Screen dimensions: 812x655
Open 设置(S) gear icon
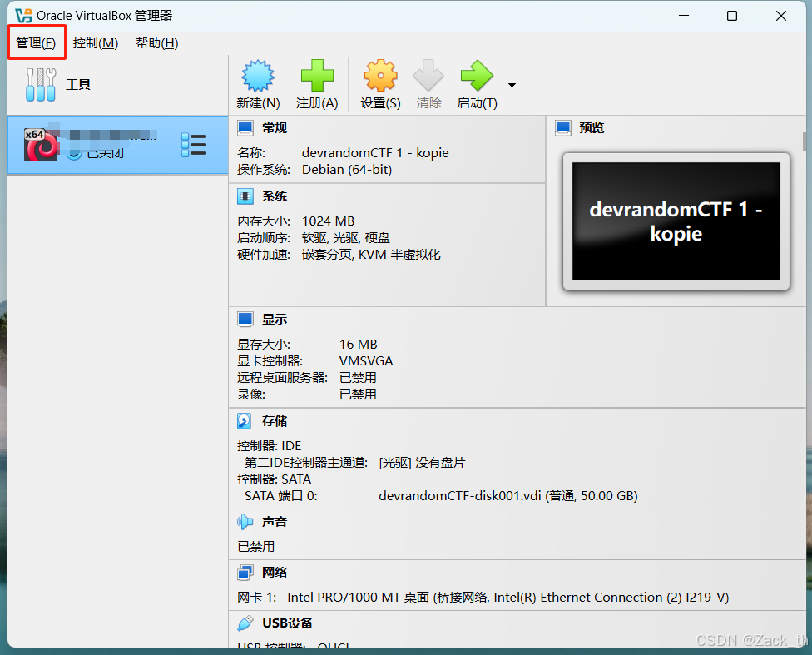[x=381, y=77]
